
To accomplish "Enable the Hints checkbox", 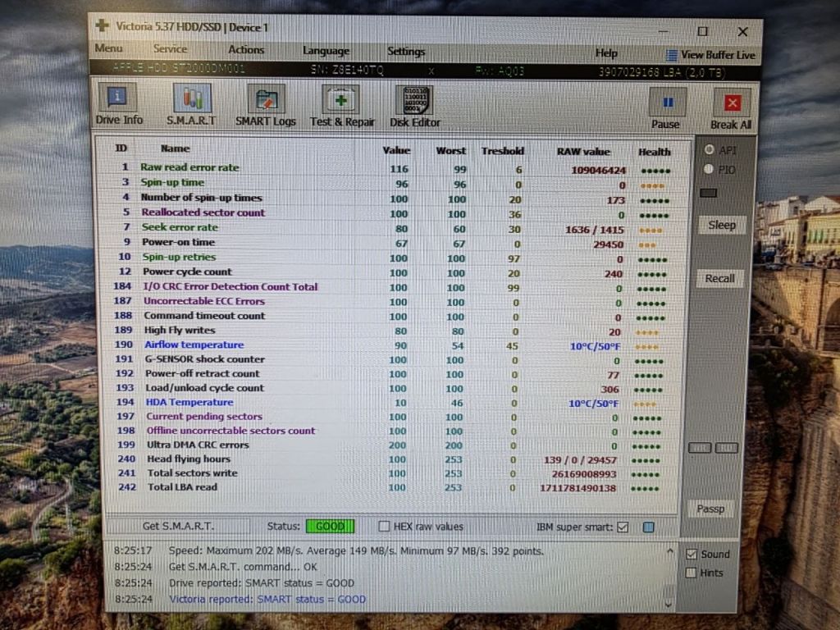I will click(x=691, y=573).
